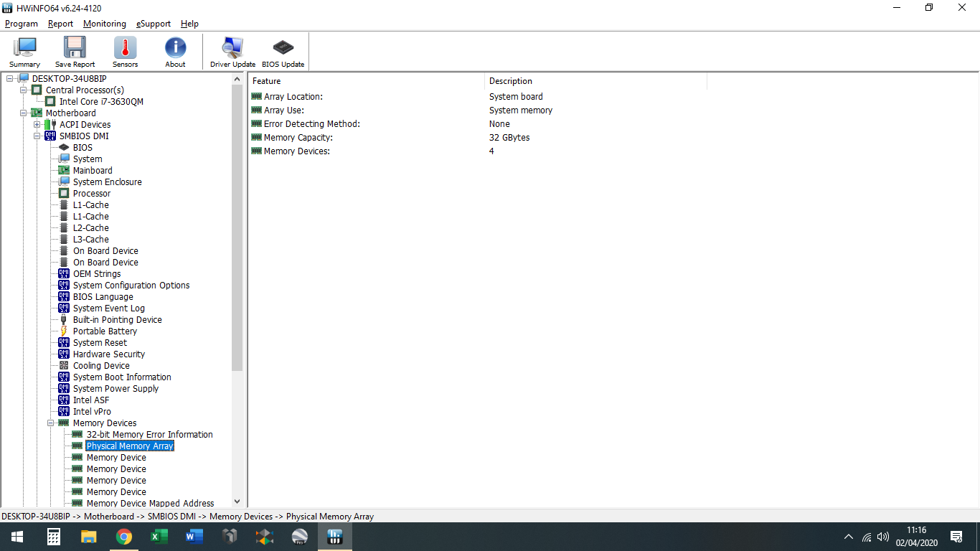Open the Help menu
This screenshot has width=980, height=551.
click(x=189, y=24)
